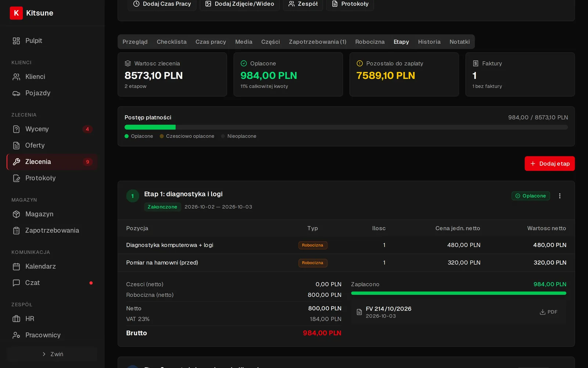Click the Kitsune logo icon

[16, 13]
